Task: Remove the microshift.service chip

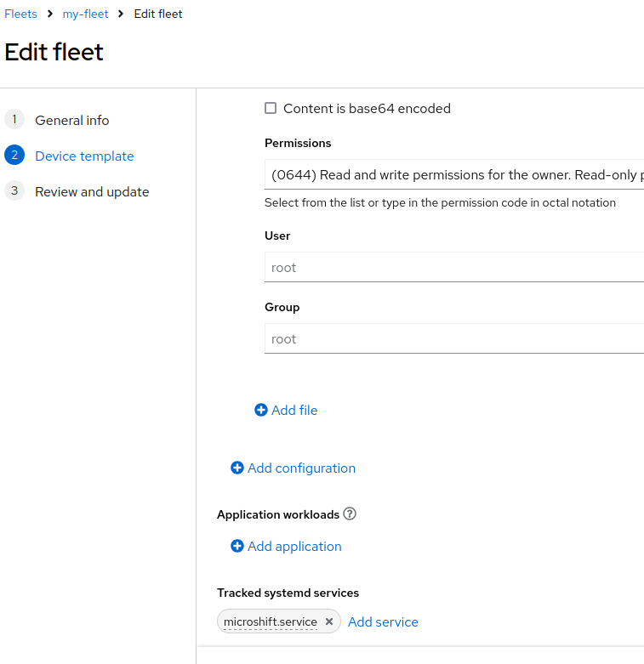Action: point(329,621)
